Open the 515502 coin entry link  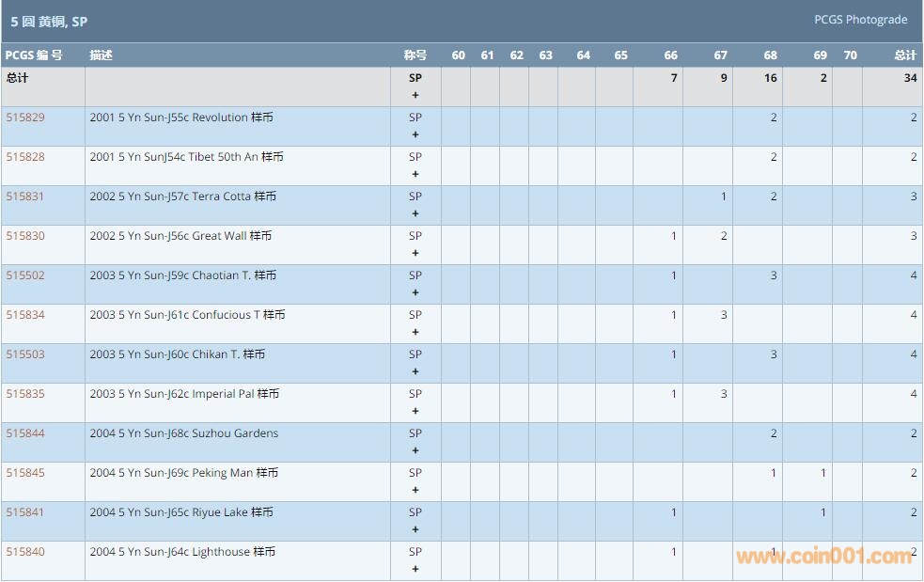click(25, 275)
